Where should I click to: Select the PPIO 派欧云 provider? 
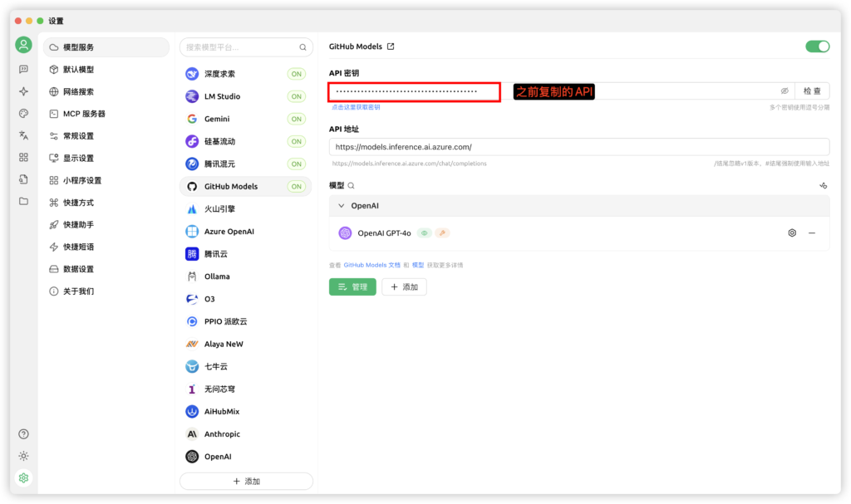[246, 321]
